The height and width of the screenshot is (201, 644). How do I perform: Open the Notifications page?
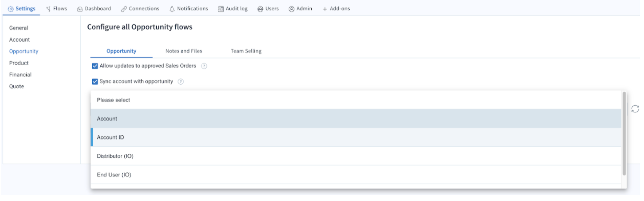click(188, 9)
